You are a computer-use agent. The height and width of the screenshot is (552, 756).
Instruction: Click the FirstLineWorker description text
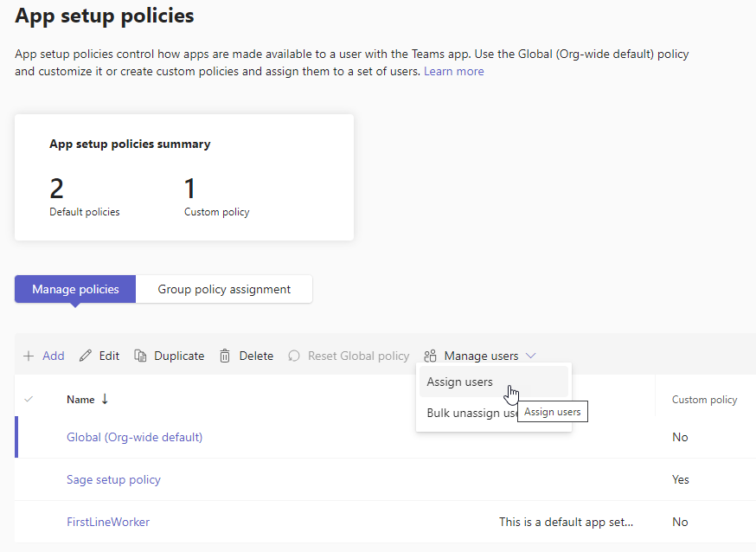tap(566, 522)
